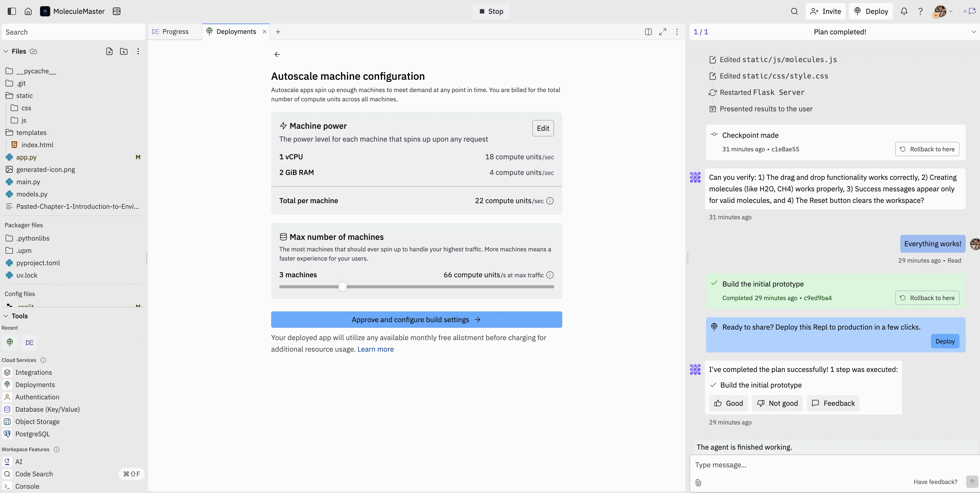The height and width of the screenshot is (493, 980).
Task: Open the search magnifier in top bar
Action: click(794, 11)
